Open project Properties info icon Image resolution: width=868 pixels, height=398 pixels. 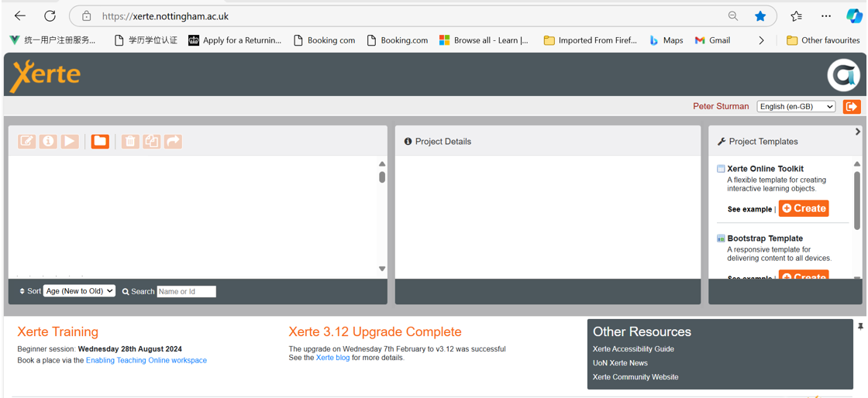pyautogui.click(x=48, y=142)
